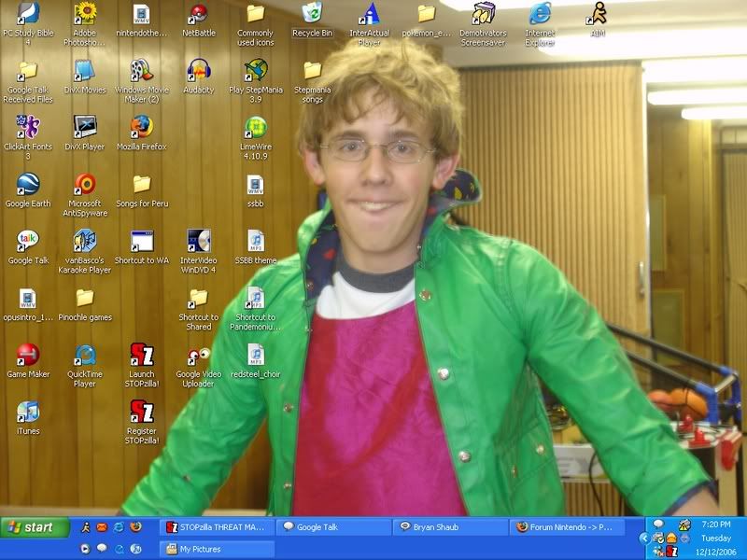
Task: Switch to My Pictures taskbar window
Action: (x=217, y=549)
